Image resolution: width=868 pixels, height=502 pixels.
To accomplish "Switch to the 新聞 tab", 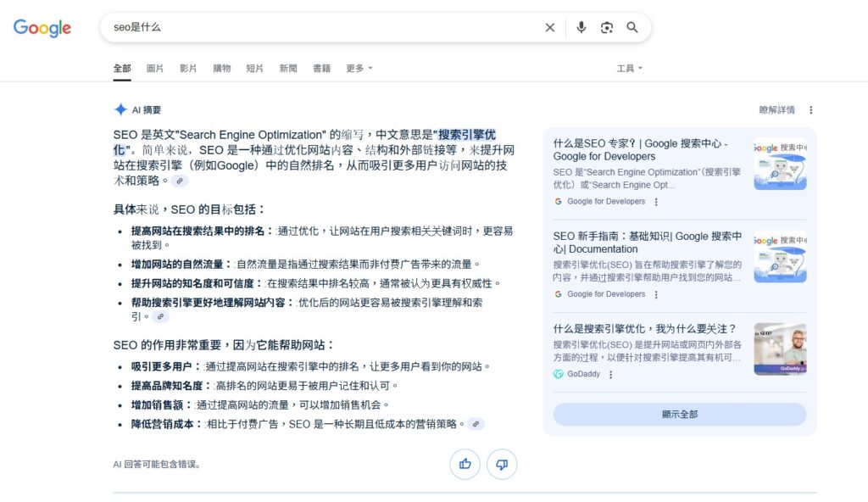I will 288,68.
